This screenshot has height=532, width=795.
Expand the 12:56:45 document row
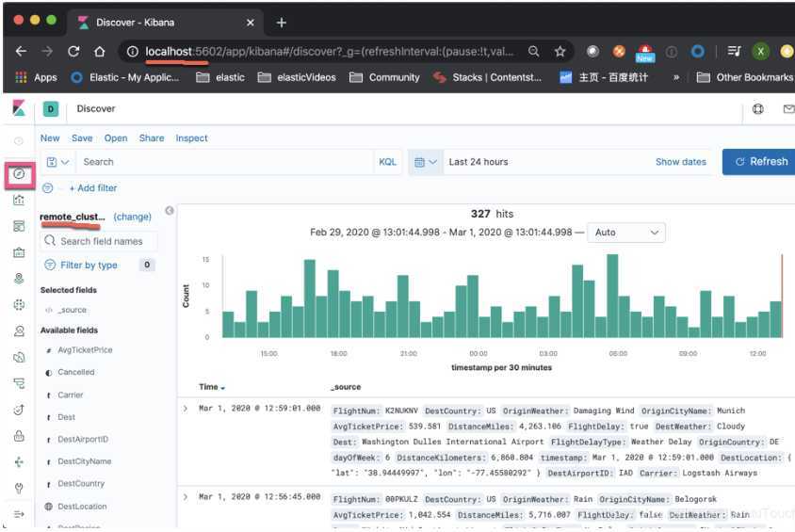coord(186,496)
